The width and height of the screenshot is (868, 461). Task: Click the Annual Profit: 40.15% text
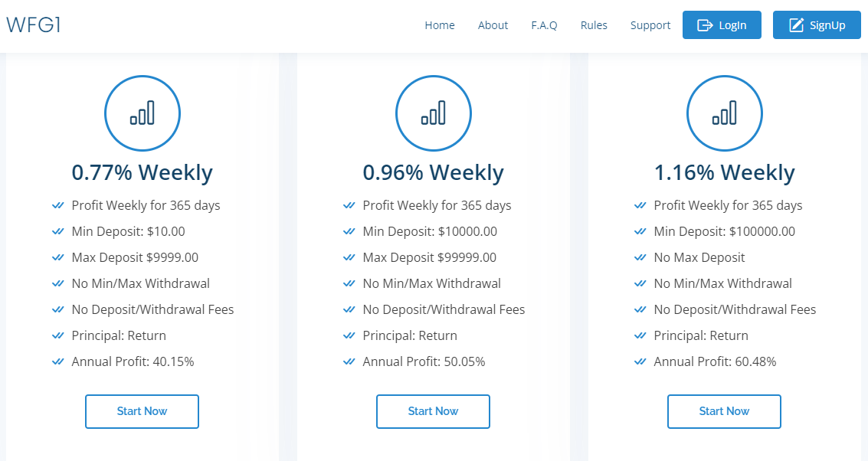[133, 361]
